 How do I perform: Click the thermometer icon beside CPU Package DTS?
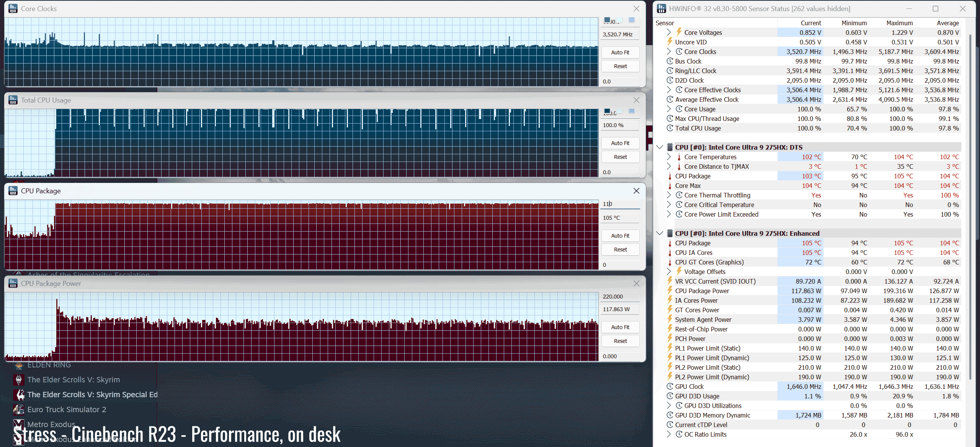point(670,176)
